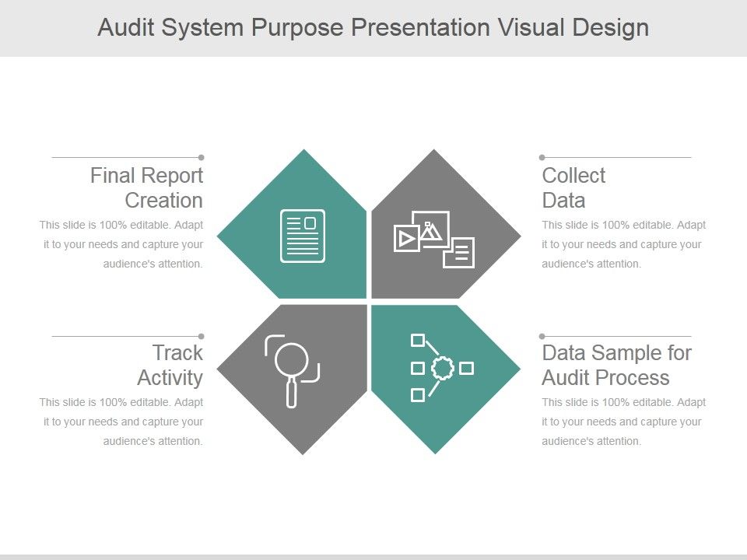Click the description text under Collect Data
The image size is (747, 560).
pos(623,244)
